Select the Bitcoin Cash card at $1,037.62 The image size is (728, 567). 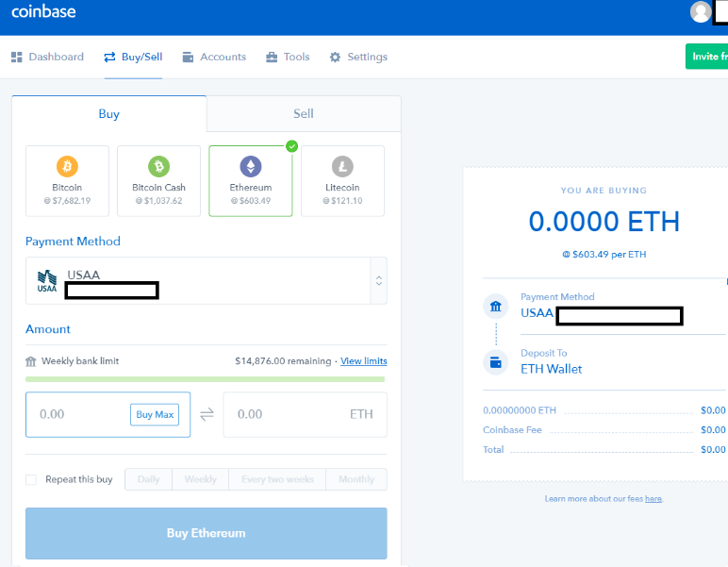158,181
